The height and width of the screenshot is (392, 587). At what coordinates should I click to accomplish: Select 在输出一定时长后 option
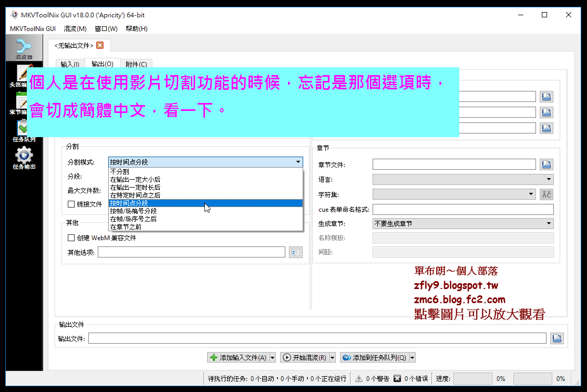click(205, 187)
